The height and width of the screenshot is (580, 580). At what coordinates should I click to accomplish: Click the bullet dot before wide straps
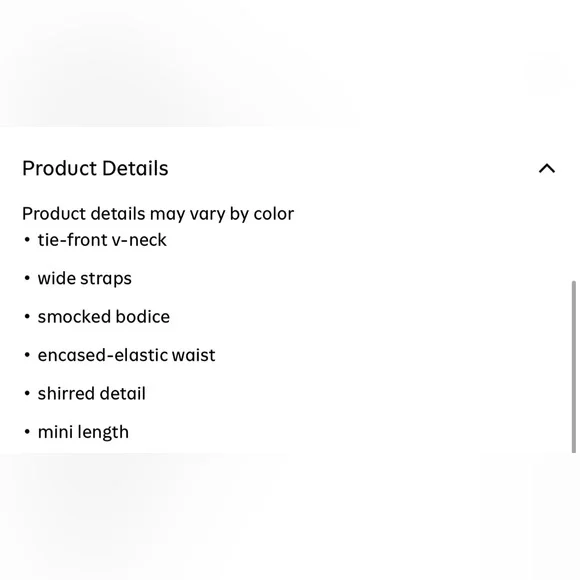(27, 278)
